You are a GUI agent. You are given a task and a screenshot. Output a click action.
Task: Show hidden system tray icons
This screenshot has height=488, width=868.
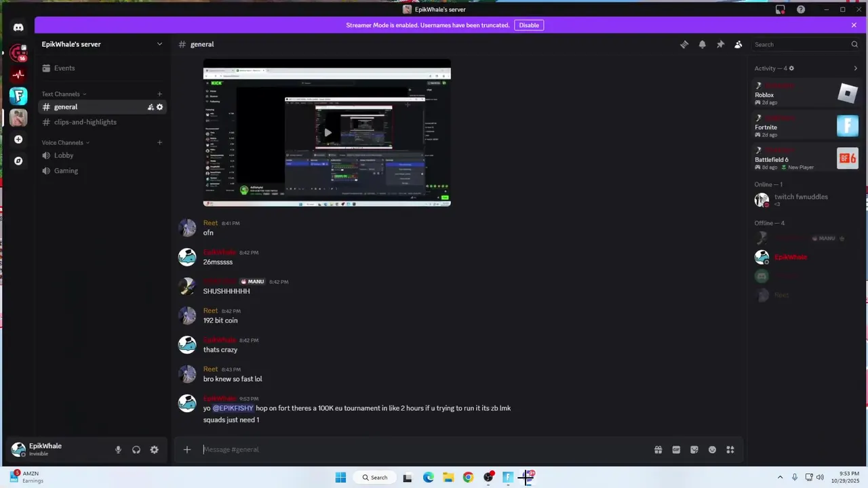(780, 477)
